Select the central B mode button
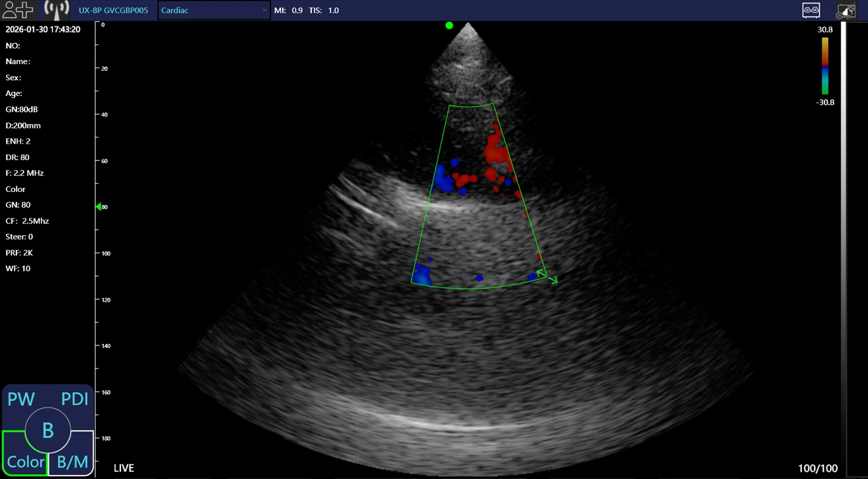Image resolution: width=868 pixels, height=479 pixels. [x=48, y=431]
